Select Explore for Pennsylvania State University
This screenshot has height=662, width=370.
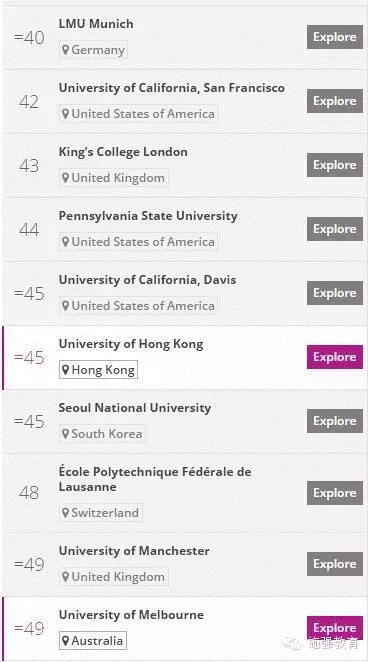tap(335, 229)
